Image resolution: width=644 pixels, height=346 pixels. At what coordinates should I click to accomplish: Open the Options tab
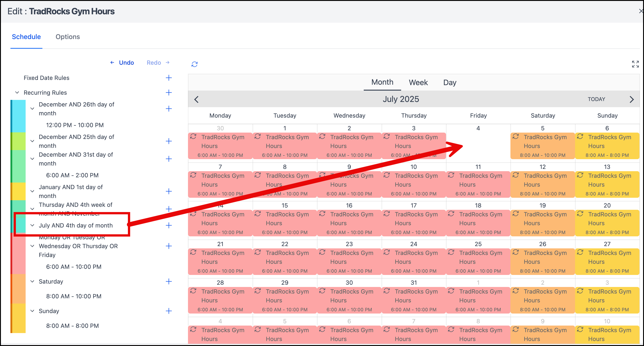68,37
